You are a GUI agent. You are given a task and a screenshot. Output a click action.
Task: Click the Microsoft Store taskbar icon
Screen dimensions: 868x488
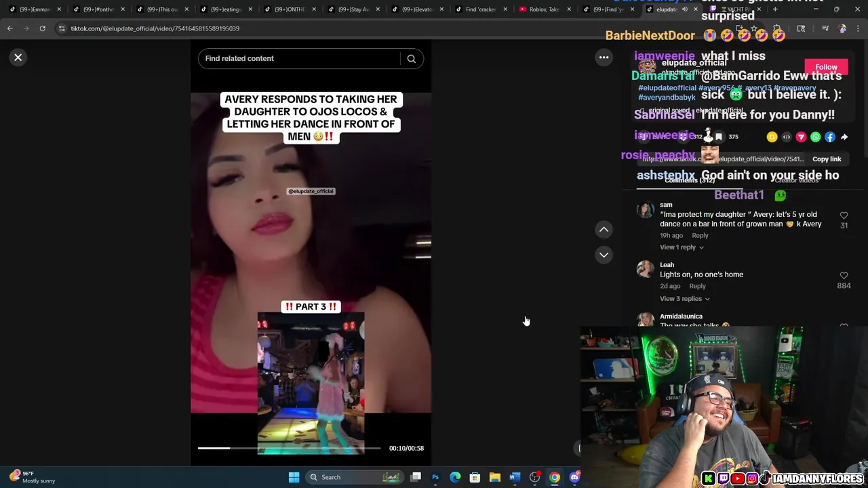pyautogui.click(x=475, y=477)
